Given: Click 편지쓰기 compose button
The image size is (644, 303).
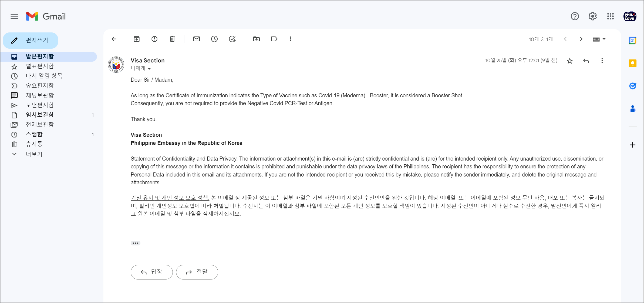Looking at the screenshot, I should [31, 41].
